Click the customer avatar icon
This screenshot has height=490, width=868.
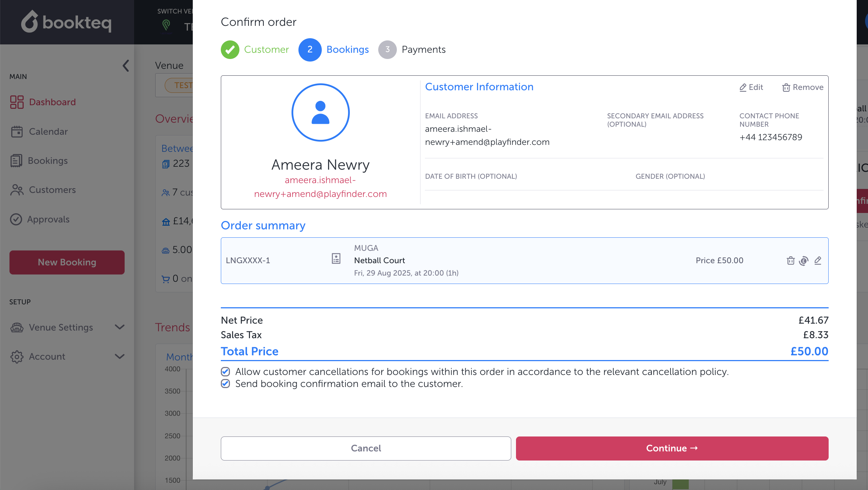(320, 112)
